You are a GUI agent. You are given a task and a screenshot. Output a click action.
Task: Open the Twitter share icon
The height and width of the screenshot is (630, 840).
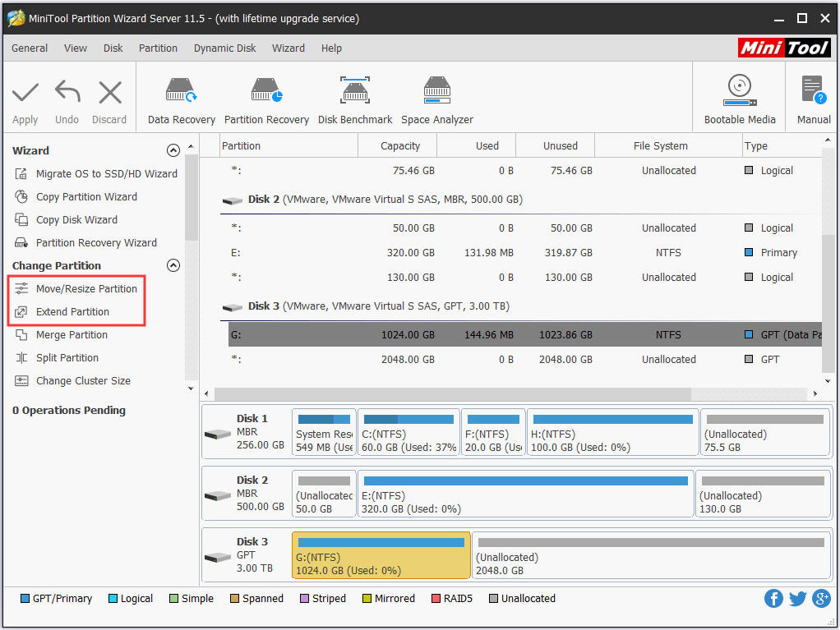pyautogui.click(x=798, y=599)
